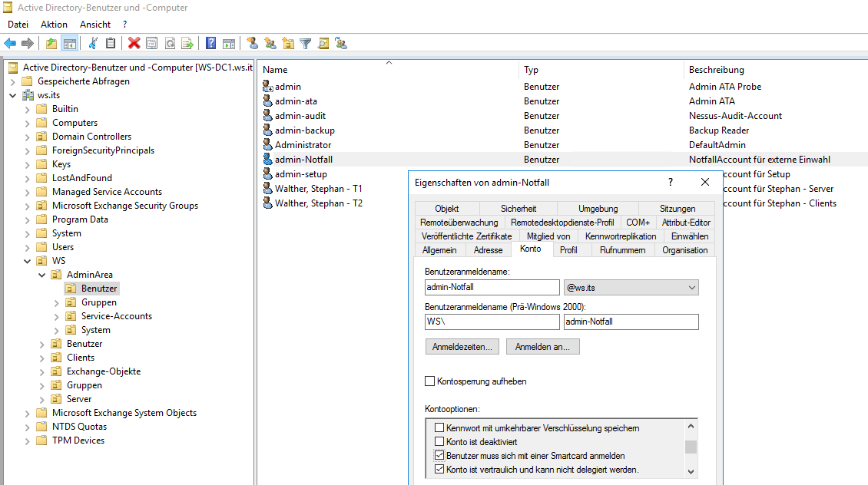Click the dialog help question mark
868x485 pixels.
click(x=671, y=182)
